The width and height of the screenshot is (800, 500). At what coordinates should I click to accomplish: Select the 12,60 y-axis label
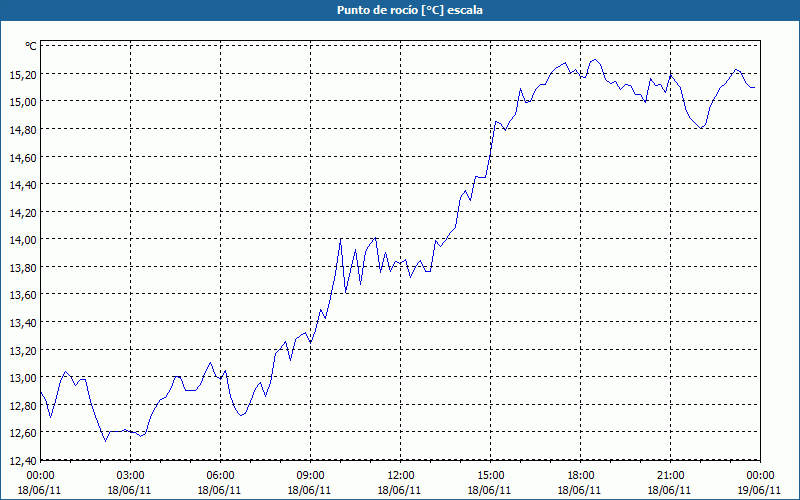(x=23, y=433)
